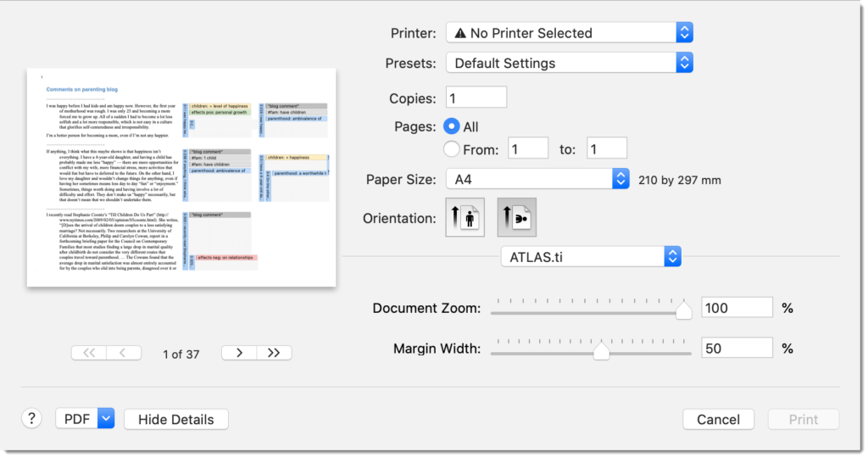The width and height of the screenshot is (868, 458).
Task: Select portrait orientation icon
Action: point(465,217)
